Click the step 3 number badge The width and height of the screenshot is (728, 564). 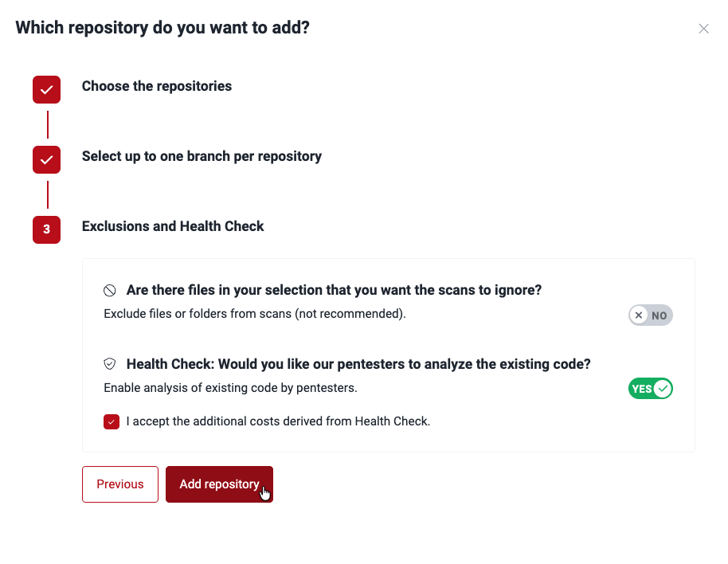click(x=46, y=229)
